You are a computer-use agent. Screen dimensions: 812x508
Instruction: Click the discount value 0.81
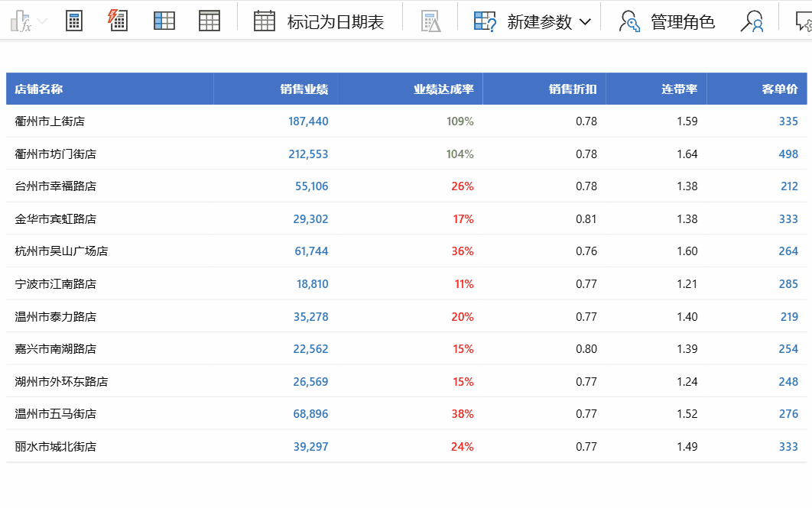[x=586, y=218]
